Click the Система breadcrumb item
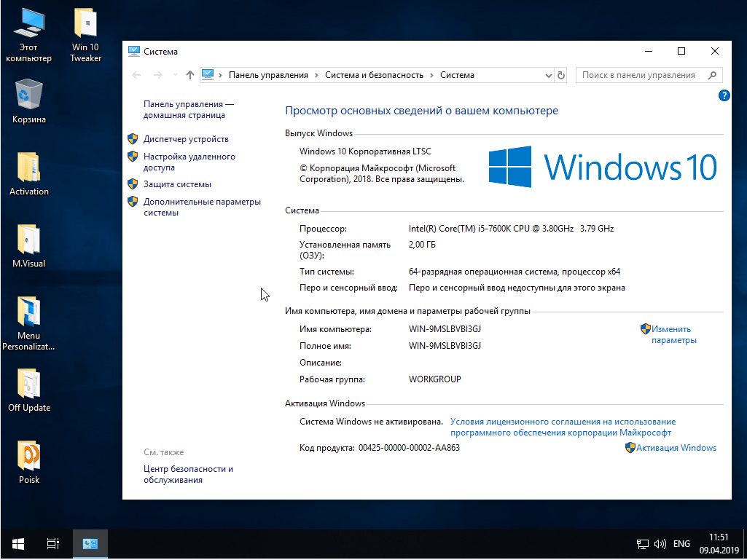Image resolution: width=747 pixels, height=560 pixels. (x=457, y=75)
